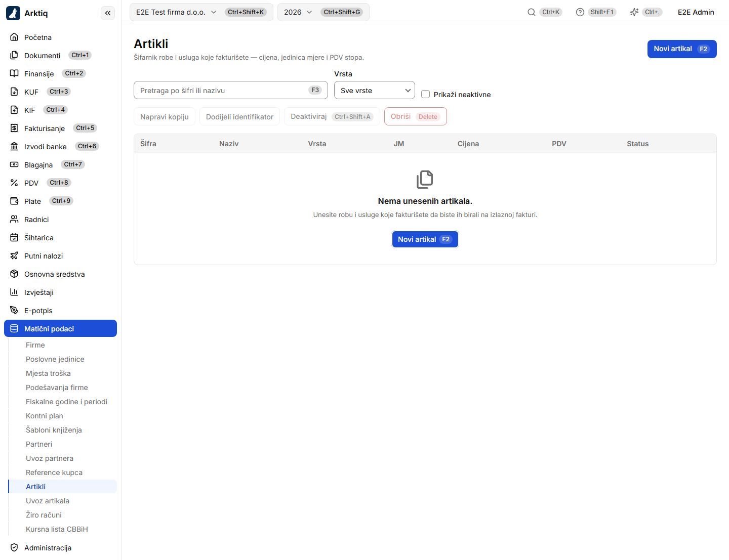Open Izvodi banke bank icon
Viewport: 729px width, 560px height.
[14, 146]
